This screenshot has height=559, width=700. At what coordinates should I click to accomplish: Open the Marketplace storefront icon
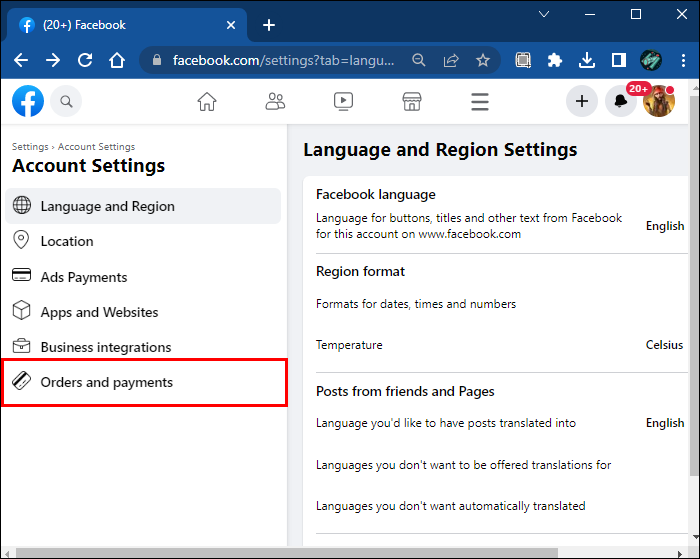point(411,101)
